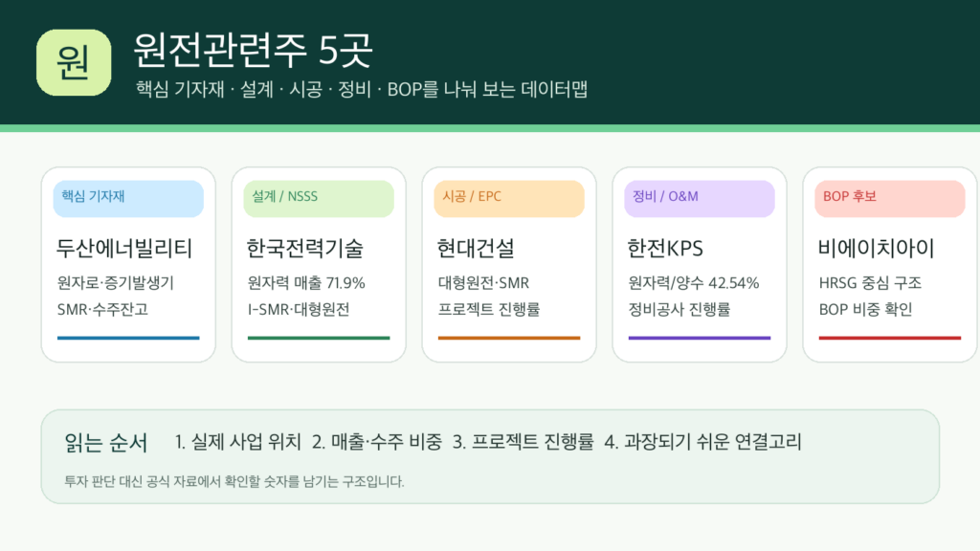
Task: Click the BOP 비중 확인 line
Action: [x=865, y=309]
